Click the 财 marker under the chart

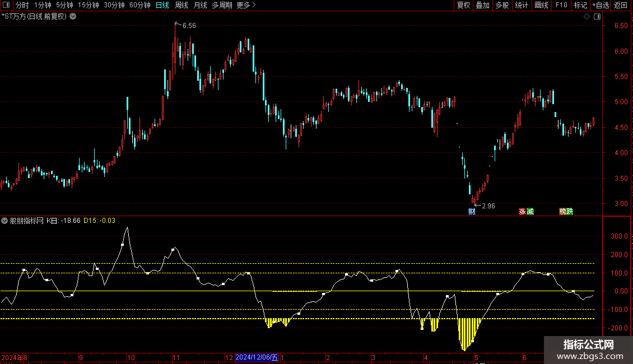click(x=472, y=212)
